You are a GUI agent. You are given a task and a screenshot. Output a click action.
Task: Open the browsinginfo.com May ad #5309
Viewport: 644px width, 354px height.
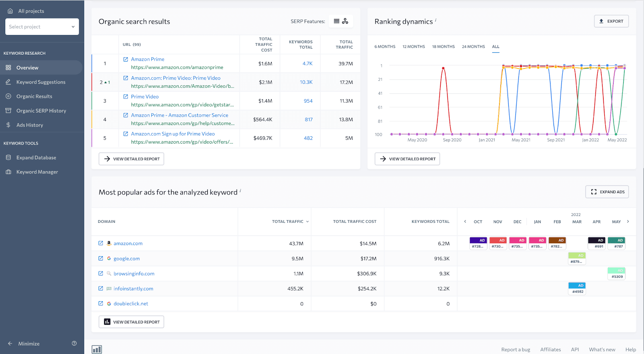point(616,274)
